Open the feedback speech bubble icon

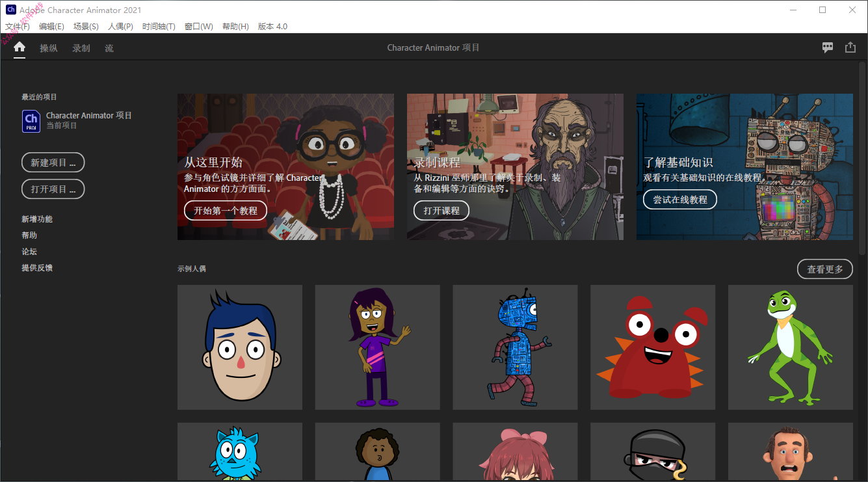828,47
